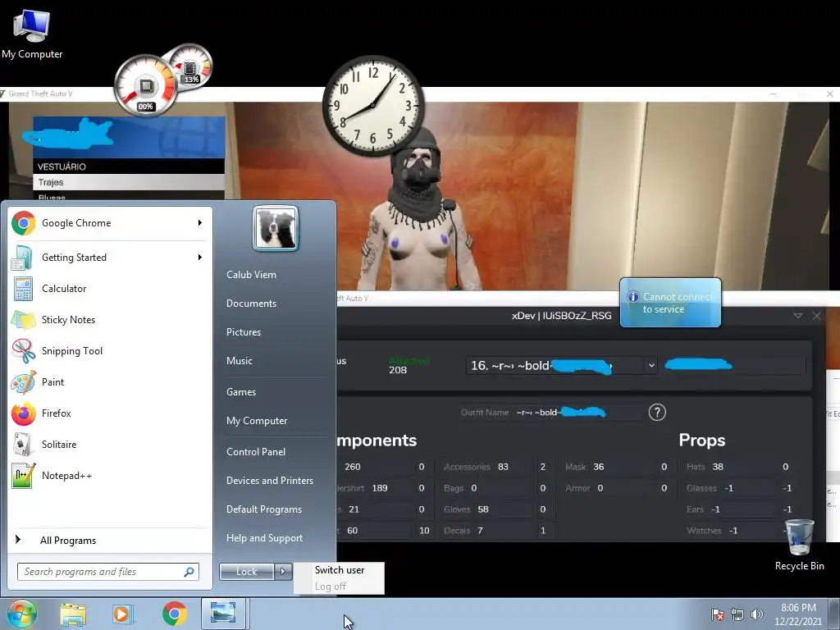Click the Glasses value -1
The height and width of the screenshot is (630, 840).
[728, 488]
